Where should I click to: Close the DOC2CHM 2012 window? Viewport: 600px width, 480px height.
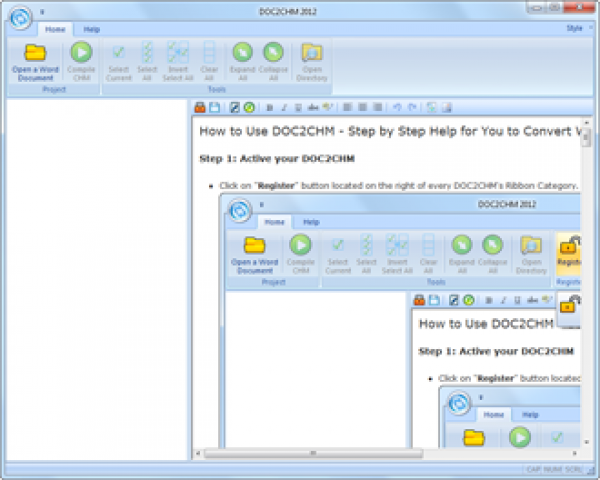click(x=580, y=7)
